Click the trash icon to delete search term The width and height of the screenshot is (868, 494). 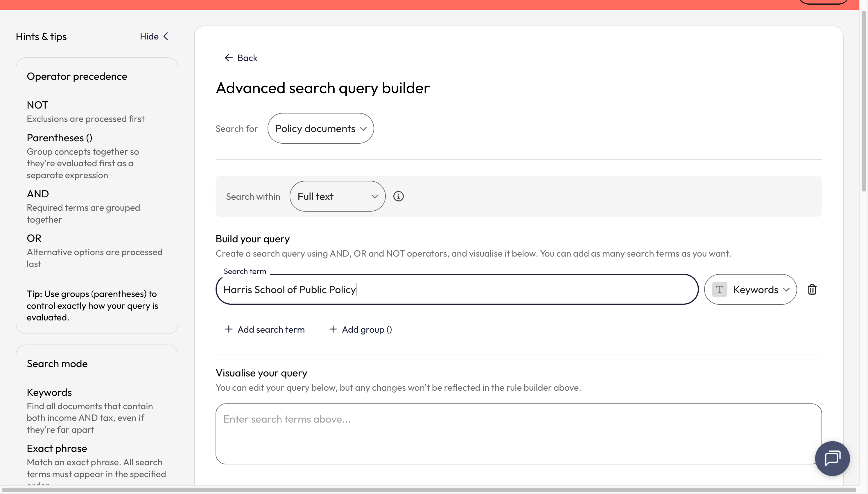812,289
